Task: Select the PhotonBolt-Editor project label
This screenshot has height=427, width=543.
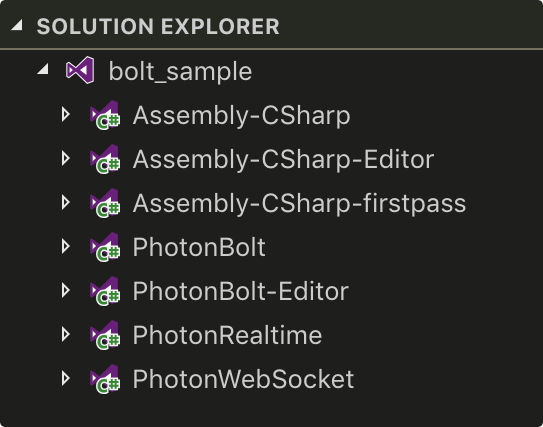Action: [241, 291]
